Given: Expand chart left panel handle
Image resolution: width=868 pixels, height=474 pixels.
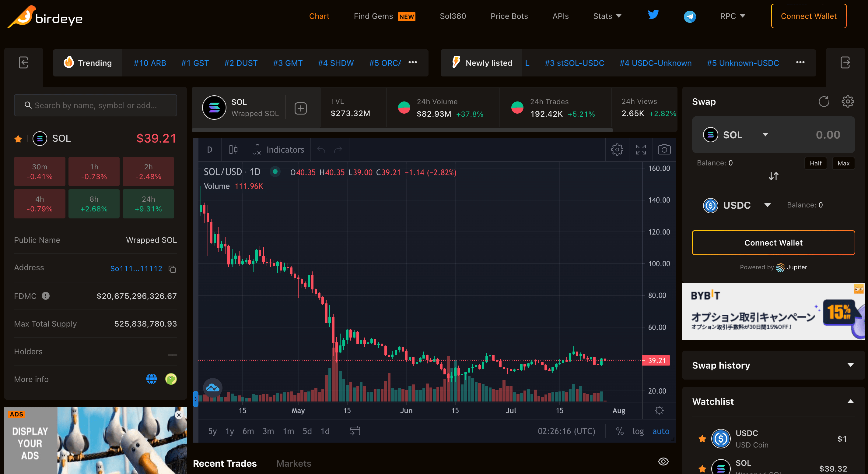Looking at the screenshot, I should 195,399.
